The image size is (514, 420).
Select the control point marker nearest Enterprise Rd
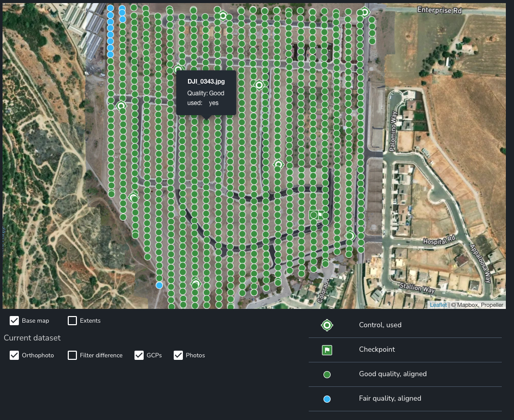coord(364,12)
